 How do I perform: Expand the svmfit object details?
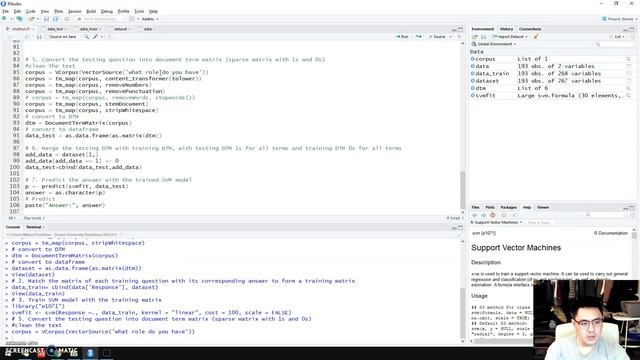point(473,96)
